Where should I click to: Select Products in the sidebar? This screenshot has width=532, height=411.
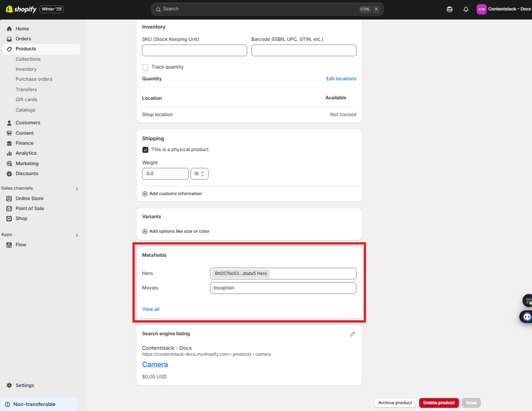(41, 49)
